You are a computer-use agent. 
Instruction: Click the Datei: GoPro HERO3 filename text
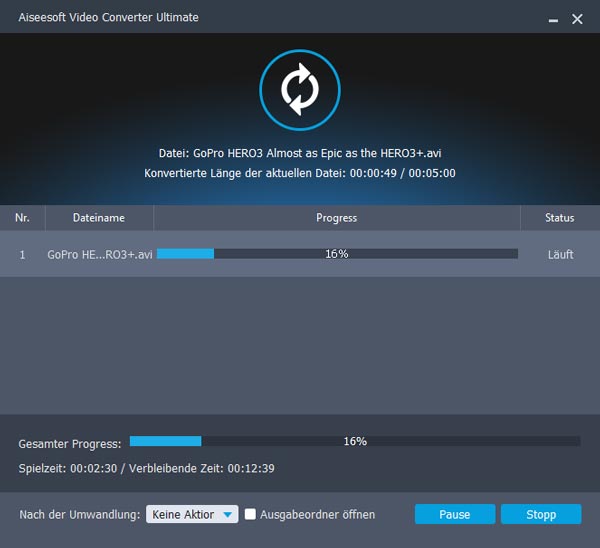[300, 154]
